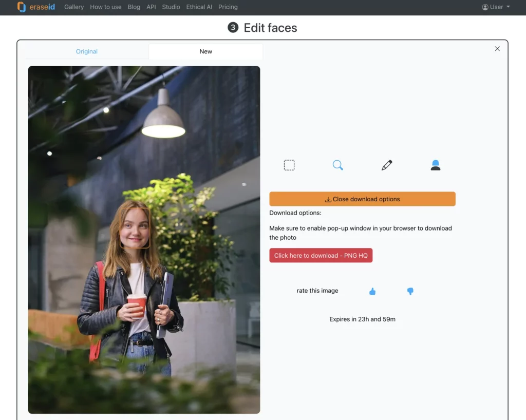The image size is (526, 420).
Task: Rate the image with thumbs down
Action: point(410,291)
